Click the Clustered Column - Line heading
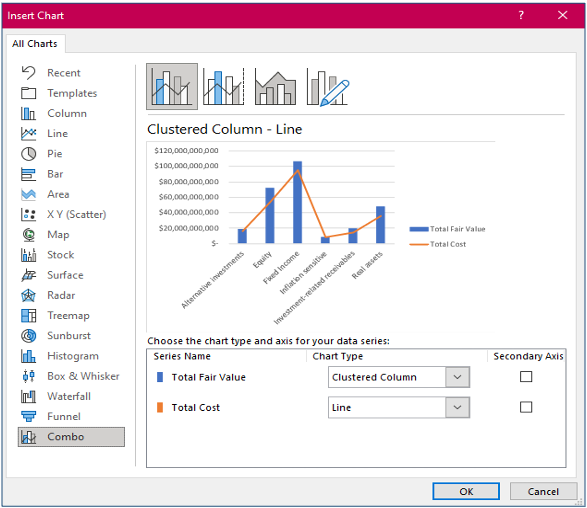Screen dimensions: 587x508 (x=225, y=130)
